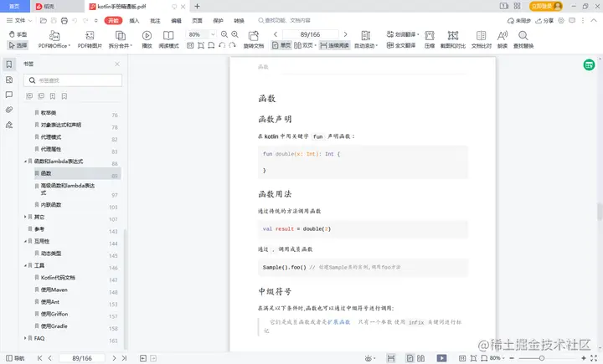Toggle double page icon in status bar
Viewport: 603px width, 364px height.
click(421, 358)
